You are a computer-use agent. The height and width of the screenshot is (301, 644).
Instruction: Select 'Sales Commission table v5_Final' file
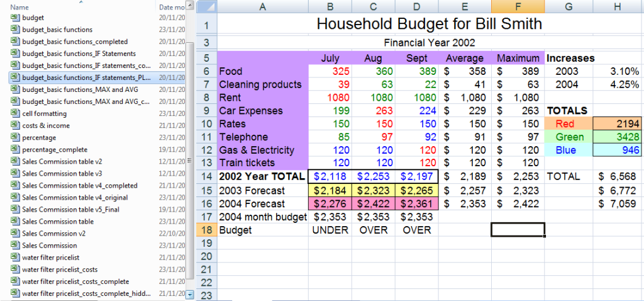click(70, 210)
